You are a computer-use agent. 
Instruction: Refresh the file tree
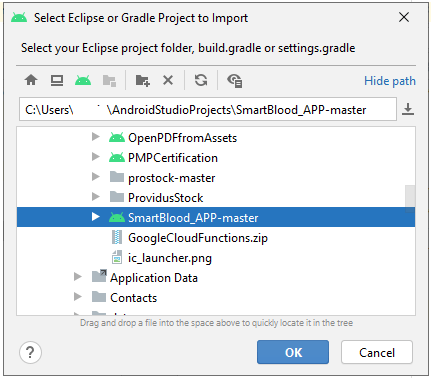[x=201, y=80]
